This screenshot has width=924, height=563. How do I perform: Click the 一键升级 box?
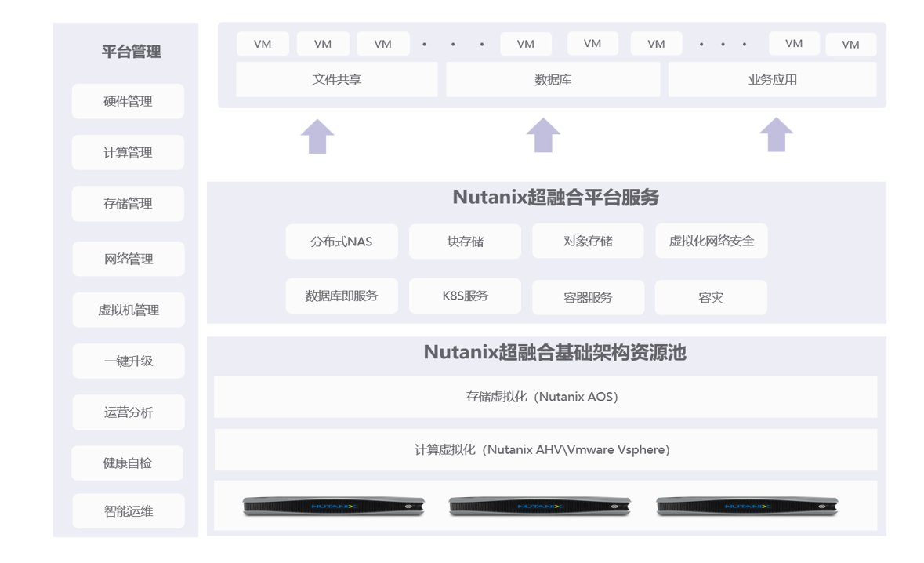coord(129,361)
